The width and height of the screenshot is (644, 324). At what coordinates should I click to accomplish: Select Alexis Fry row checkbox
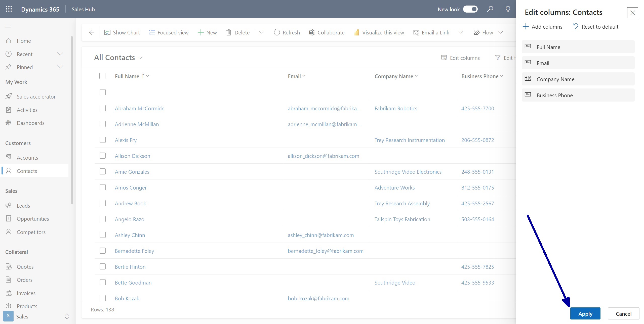click(103, 140)
